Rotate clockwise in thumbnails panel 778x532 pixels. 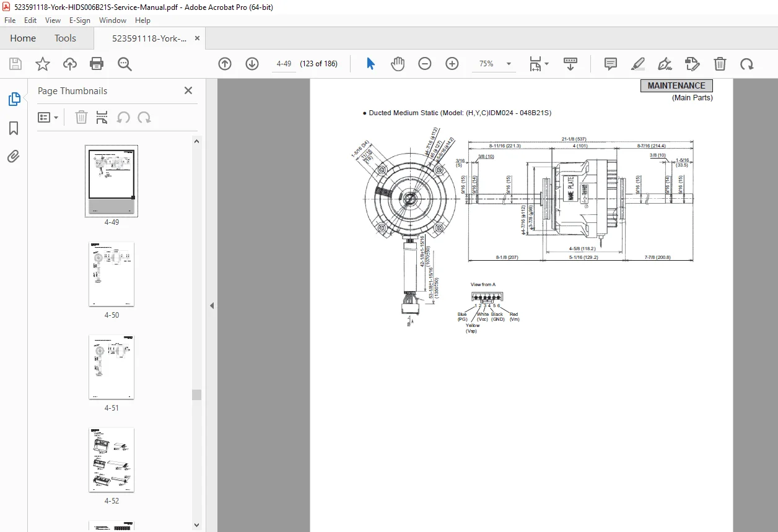coord(144,117)
